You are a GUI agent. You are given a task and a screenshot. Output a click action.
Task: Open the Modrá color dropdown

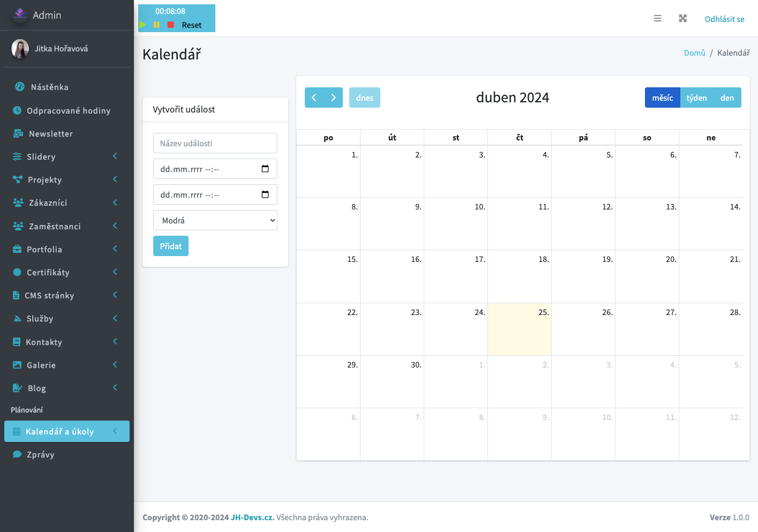pos(215,220)
